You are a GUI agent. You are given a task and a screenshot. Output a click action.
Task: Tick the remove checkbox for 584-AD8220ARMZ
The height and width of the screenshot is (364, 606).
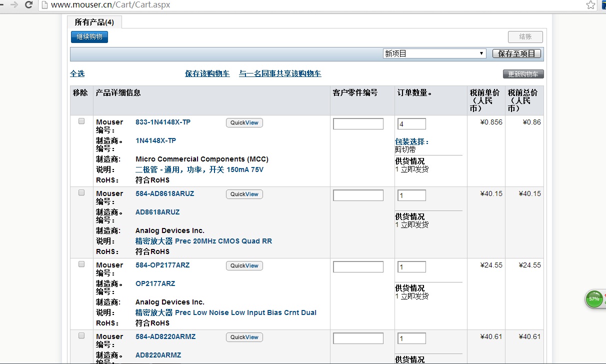coord(81,335)
